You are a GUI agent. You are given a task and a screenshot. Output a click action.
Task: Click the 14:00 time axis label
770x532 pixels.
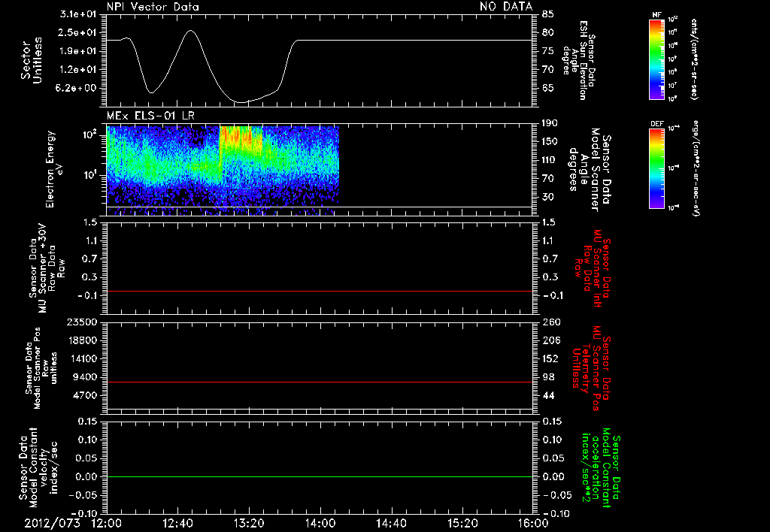pyautogui.click(x=320, y=523)
